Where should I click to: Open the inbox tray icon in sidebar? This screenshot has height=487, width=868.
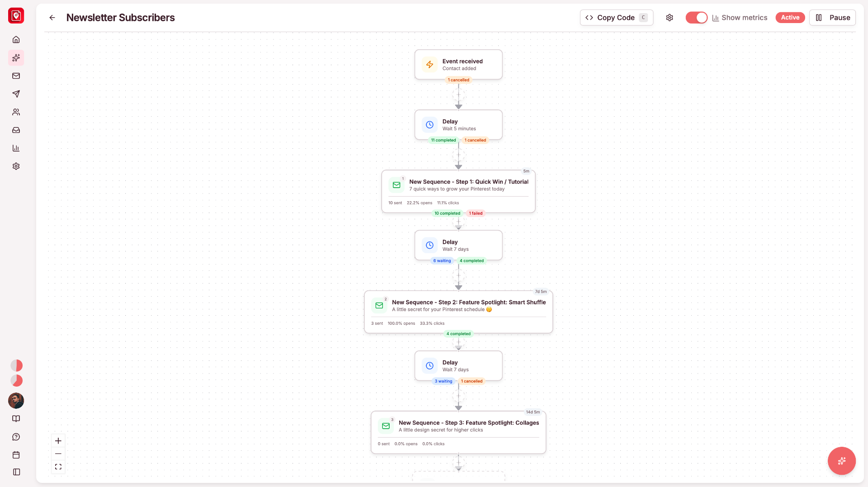(x=16, y=130)
